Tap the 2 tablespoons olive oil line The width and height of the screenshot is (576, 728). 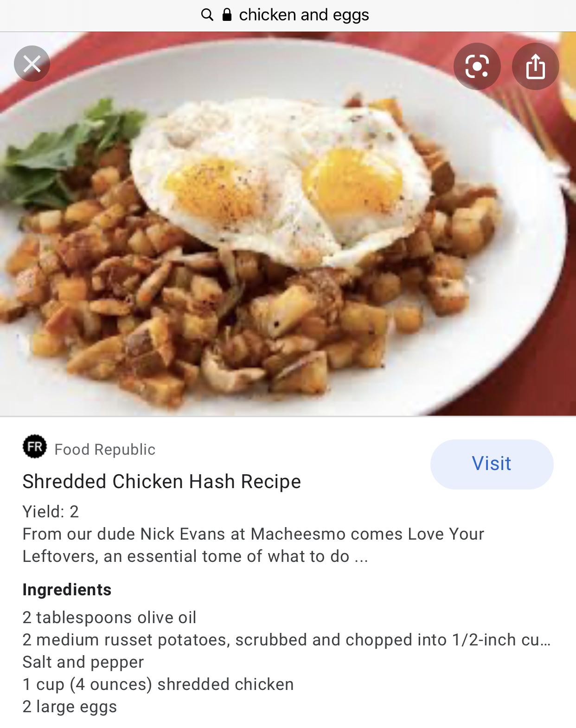coord(109,618)
